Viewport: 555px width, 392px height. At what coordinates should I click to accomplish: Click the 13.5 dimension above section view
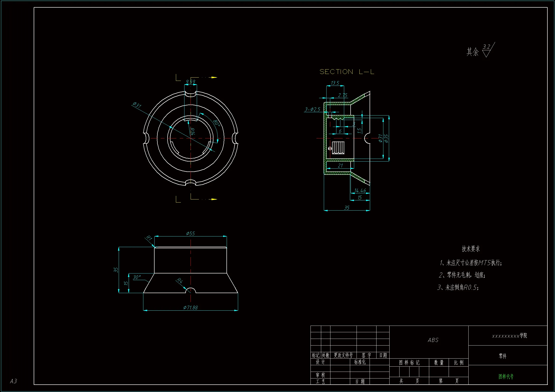[x=335, y=83]
